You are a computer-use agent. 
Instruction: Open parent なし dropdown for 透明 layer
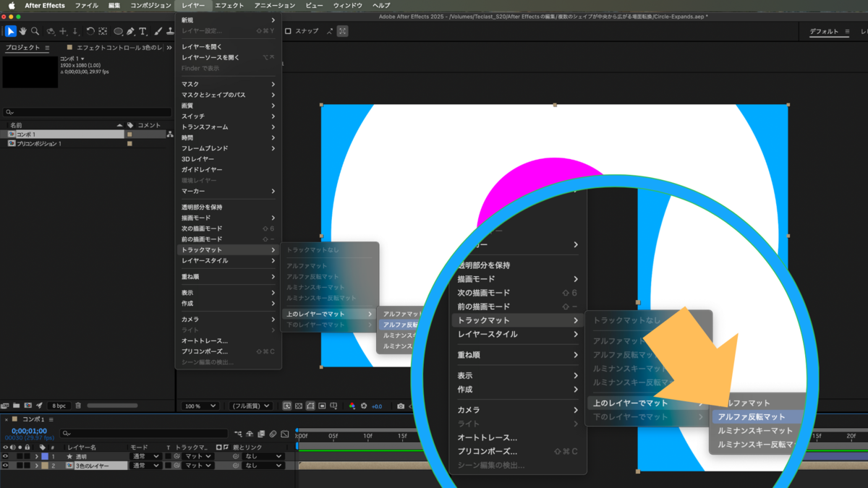coord(263,456)
